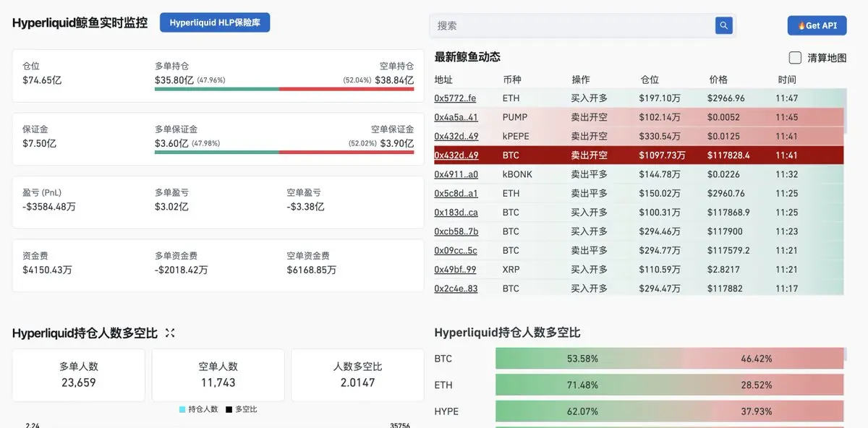Click the 操作 column header

coord(581,80)
